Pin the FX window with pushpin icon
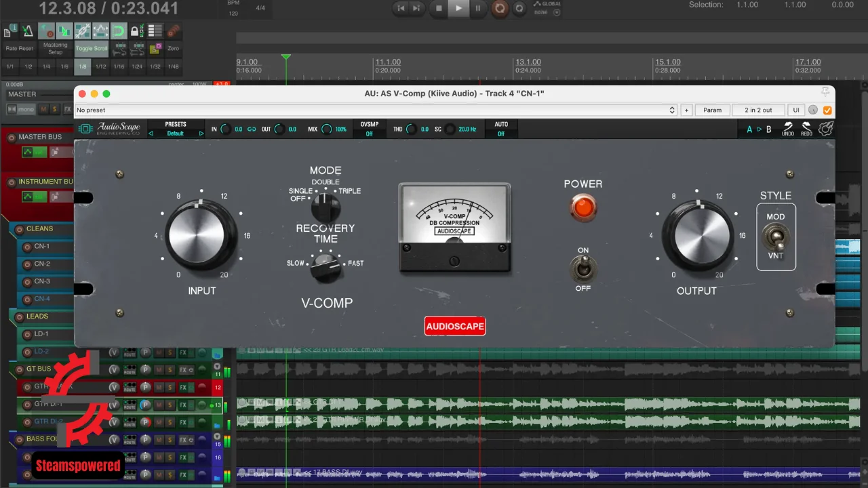Screen dimensions: 868x488 pos(825,92)
